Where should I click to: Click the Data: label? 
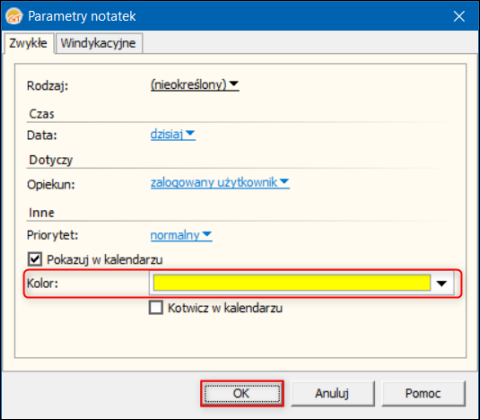click(42, 135)
